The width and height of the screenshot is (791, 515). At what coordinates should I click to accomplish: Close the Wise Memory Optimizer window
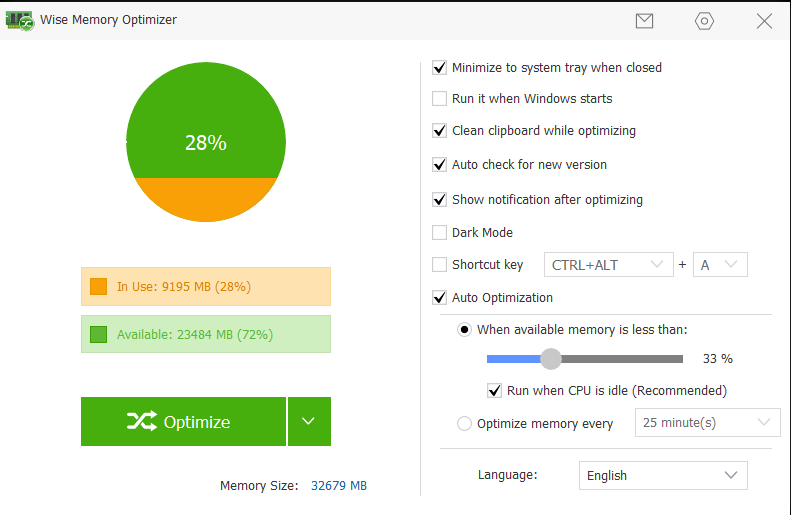point(764,21)
